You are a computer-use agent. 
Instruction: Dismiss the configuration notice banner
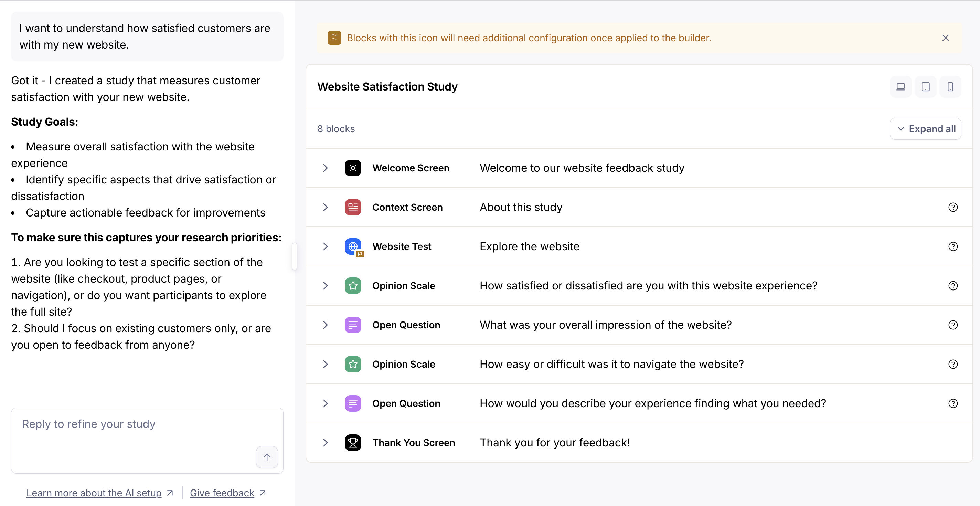click(x=945, y=38)
